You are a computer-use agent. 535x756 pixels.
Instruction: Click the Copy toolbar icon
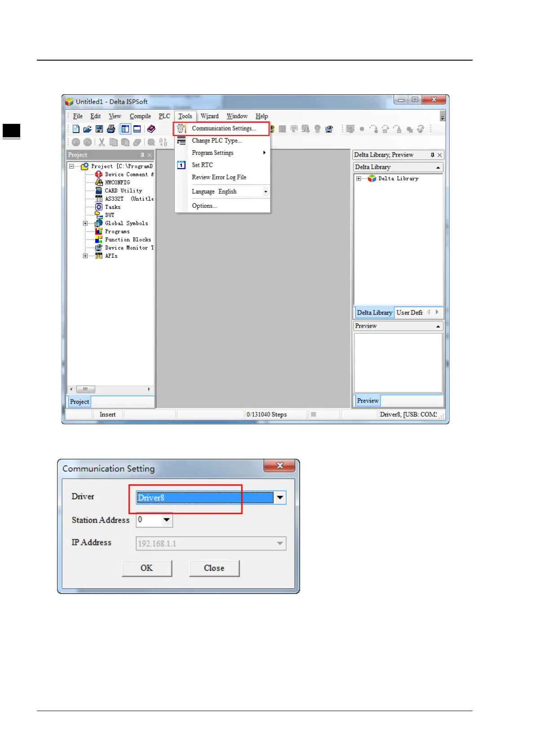114,142
